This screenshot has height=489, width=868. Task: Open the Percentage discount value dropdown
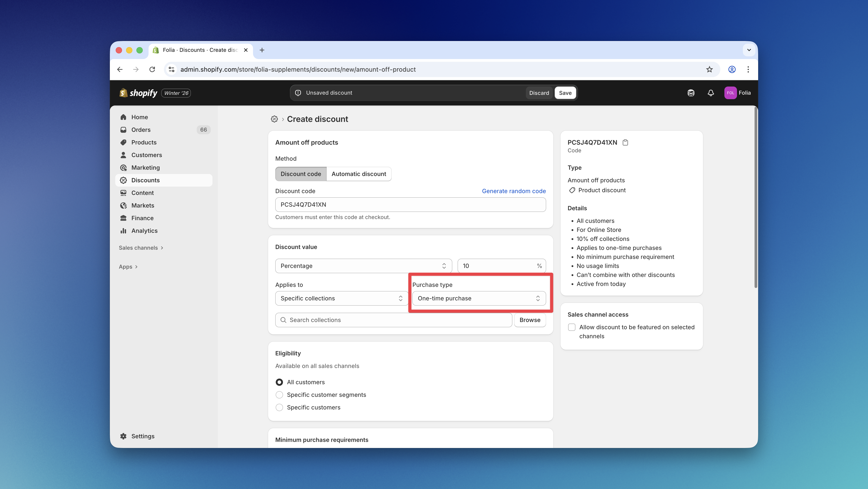point(363,266)
